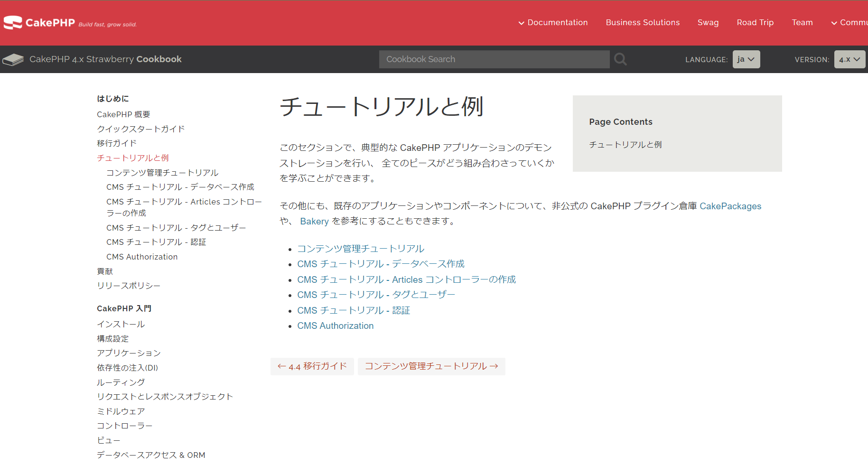Click the CakePHP logo icon
The width and height of the screenshot is (868, 465).
13,22
